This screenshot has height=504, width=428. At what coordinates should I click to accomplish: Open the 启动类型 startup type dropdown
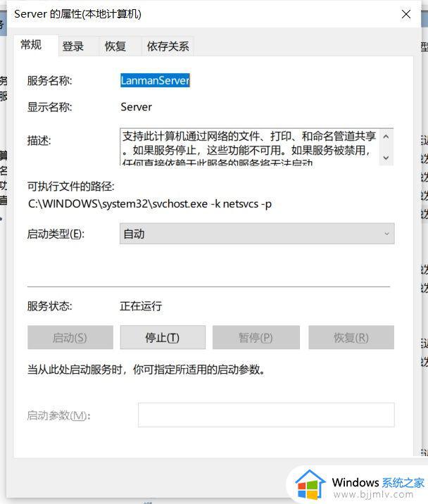[x=257, y=234]
